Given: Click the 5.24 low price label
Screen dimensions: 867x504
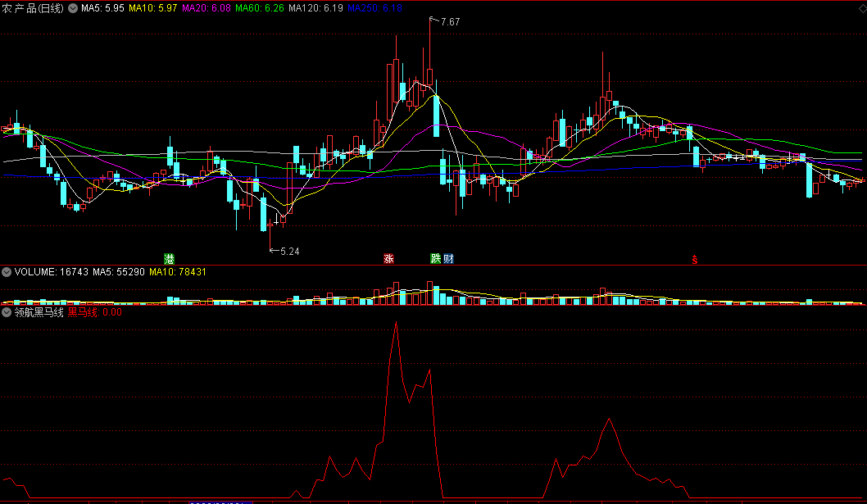Looking at the screenshot, I should tap(290, 252).
